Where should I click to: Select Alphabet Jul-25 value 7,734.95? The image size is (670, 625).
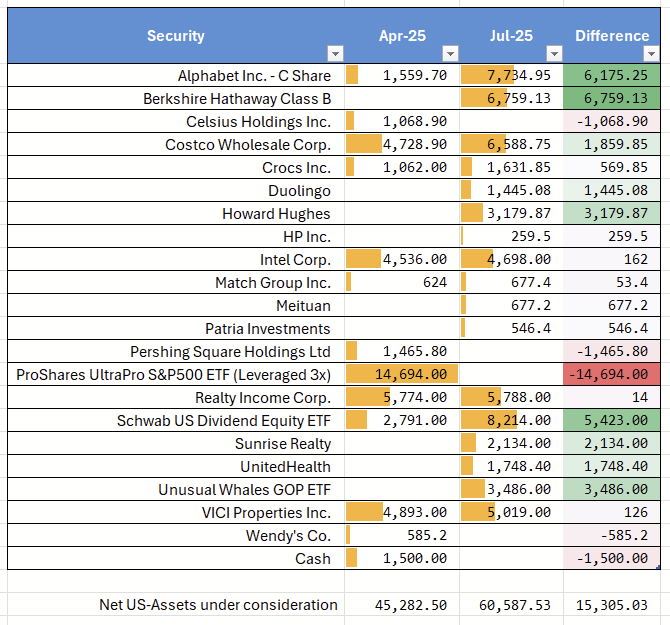(x=511, y=76)
